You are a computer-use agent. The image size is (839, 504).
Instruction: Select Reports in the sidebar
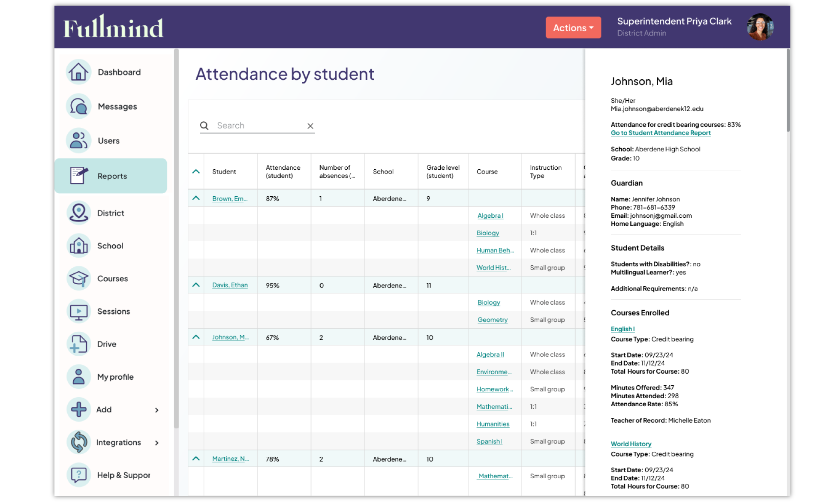point(111,176)
